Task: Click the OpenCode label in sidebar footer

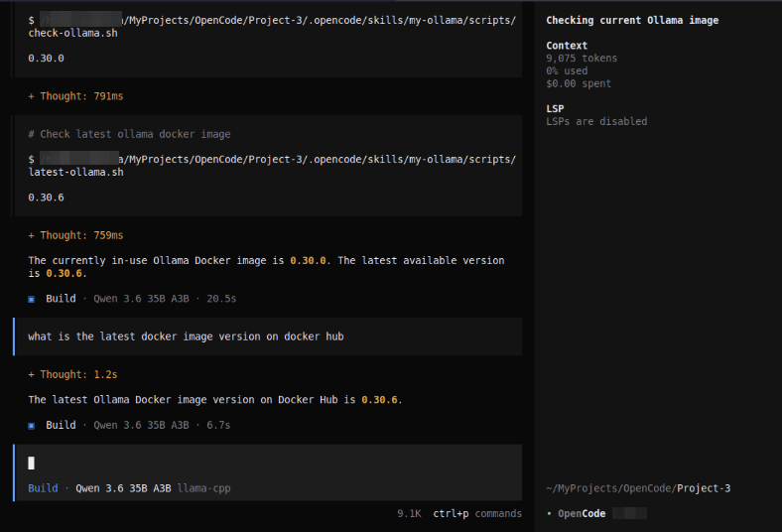Action: pyautogui.click(x=582, y=513)
